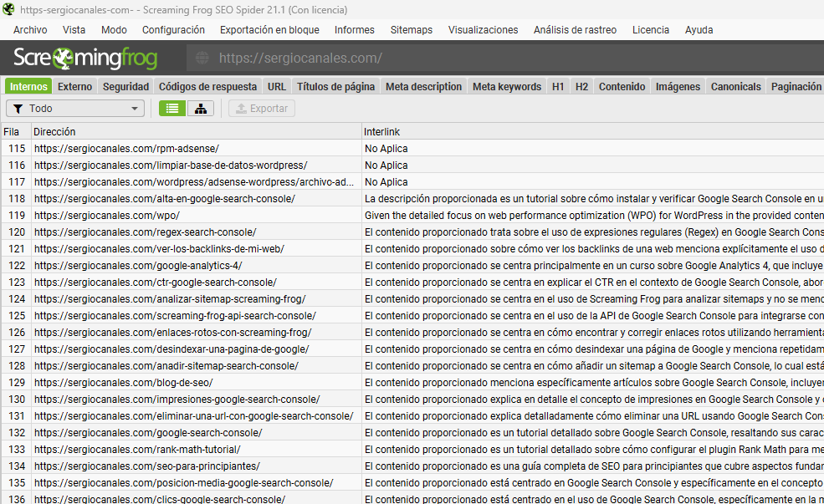Select the Imágenes tab
824x504 pixels.
[678, 87]
